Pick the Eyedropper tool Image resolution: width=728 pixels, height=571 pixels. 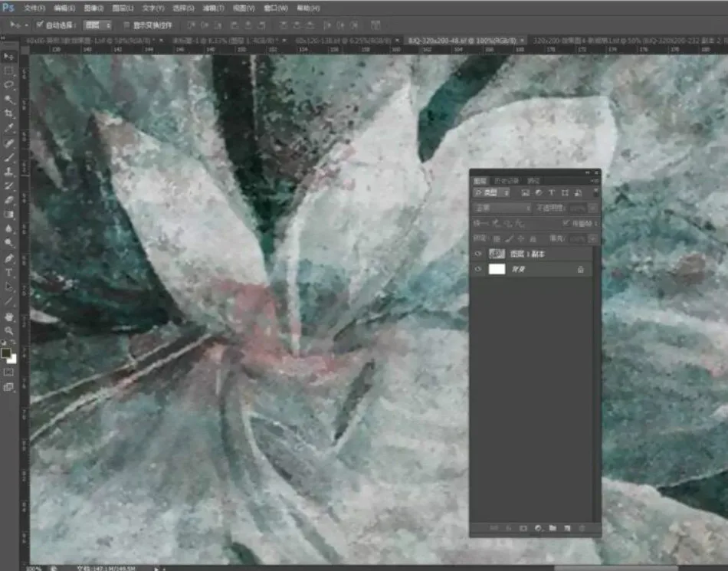coord(9,128)
